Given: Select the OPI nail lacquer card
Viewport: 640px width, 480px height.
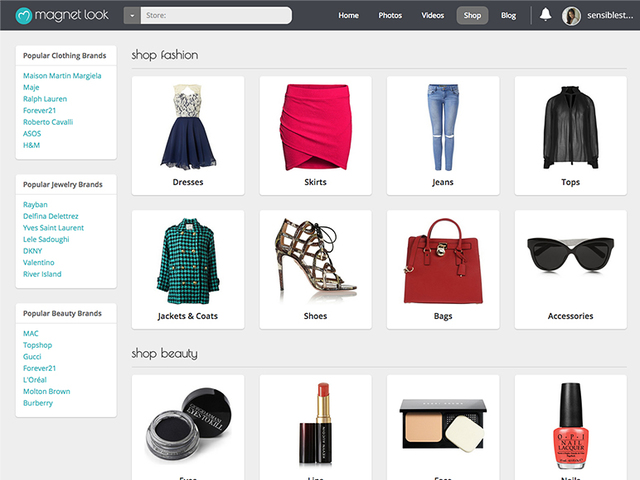Looking at the screenshot, I should pos(571,427).
